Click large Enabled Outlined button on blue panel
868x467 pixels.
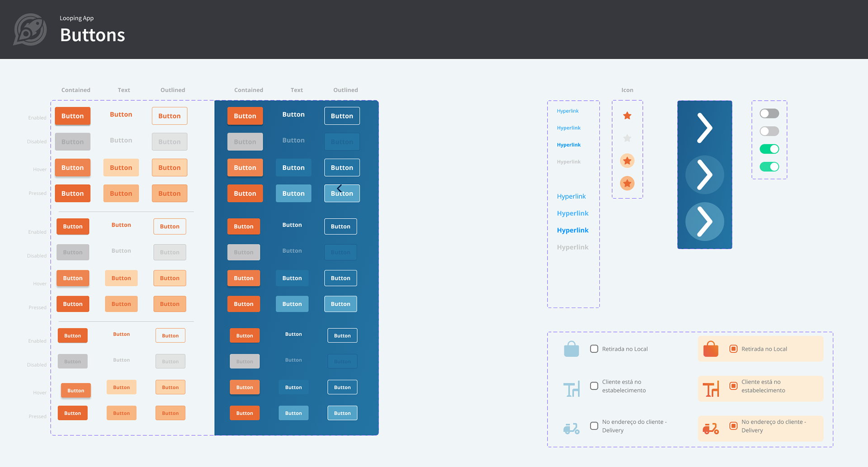(x=342, y=116)
